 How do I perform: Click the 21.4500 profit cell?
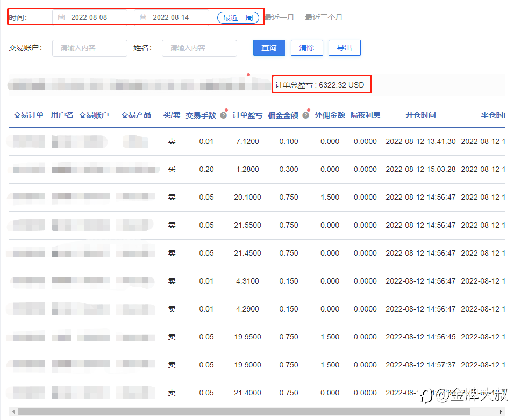coord(247,253)
